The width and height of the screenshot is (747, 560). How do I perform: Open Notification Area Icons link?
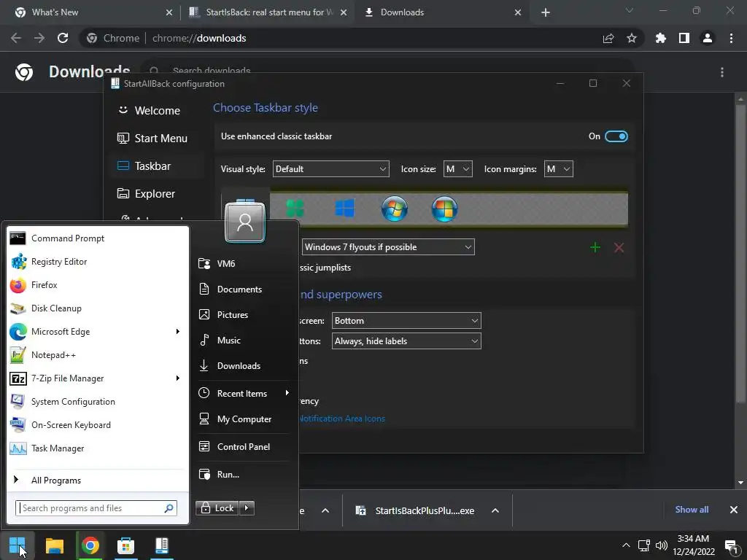(x=342, y=419)
